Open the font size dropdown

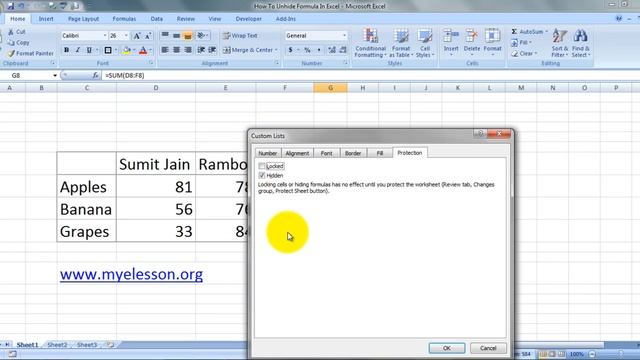pos(126,36)
